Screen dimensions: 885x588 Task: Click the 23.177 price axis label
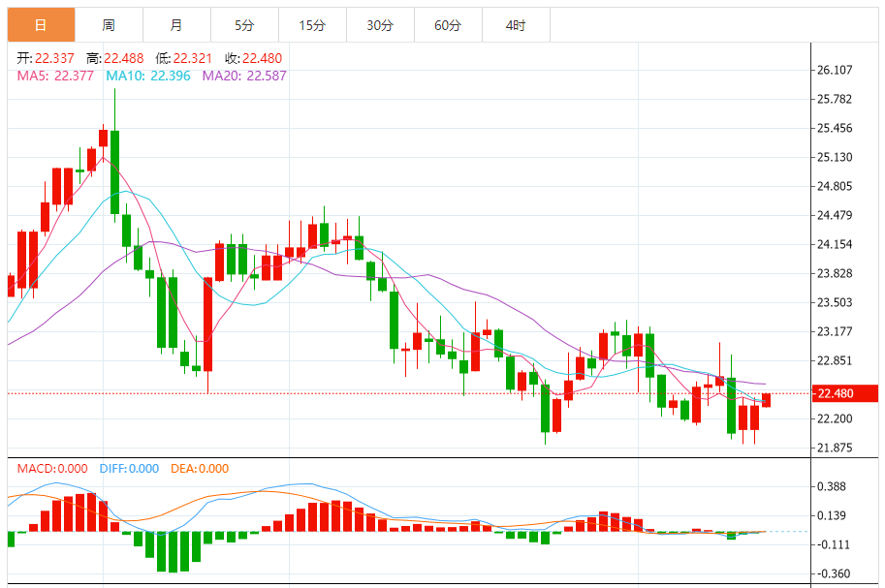pyautogui.click(x=835, y=331)
